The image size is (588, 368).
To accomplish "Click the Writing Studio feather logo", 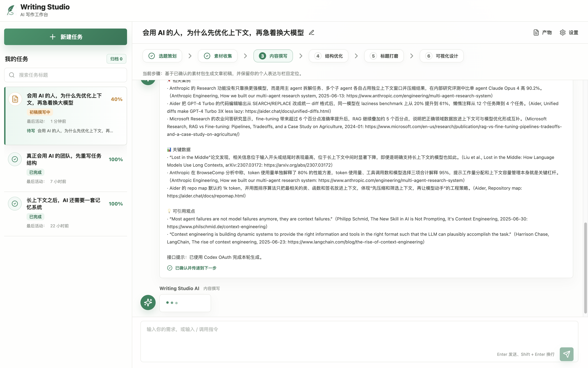I will point(11,10).
